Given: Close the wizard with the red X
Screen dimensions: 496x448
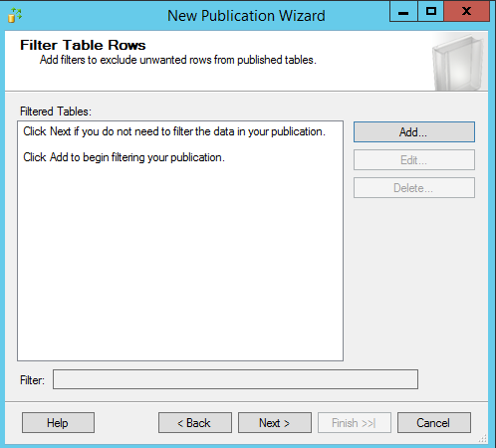Looking at the screenshot, I should [466, 12].
